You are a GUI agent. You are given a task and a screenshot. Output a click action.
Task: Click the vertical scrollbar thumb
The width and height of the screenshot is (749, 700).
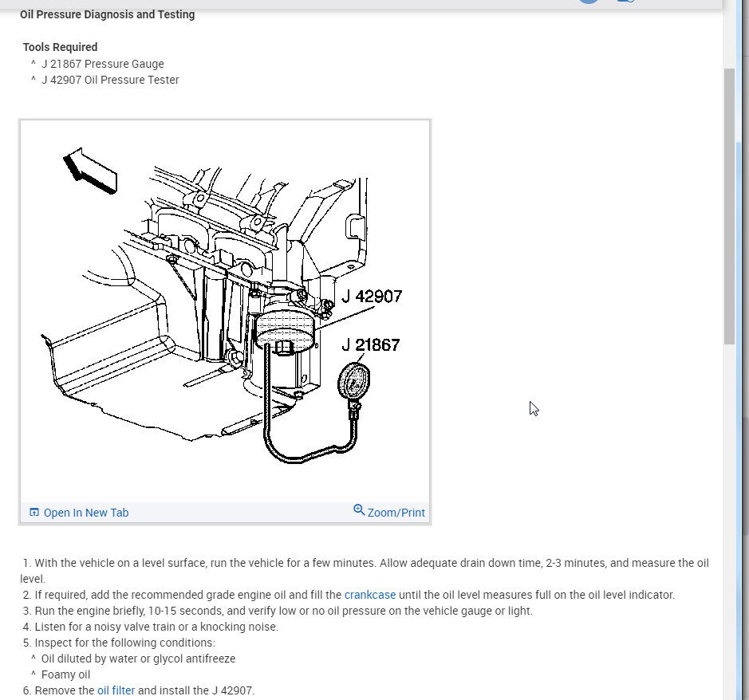click(729, 206)
